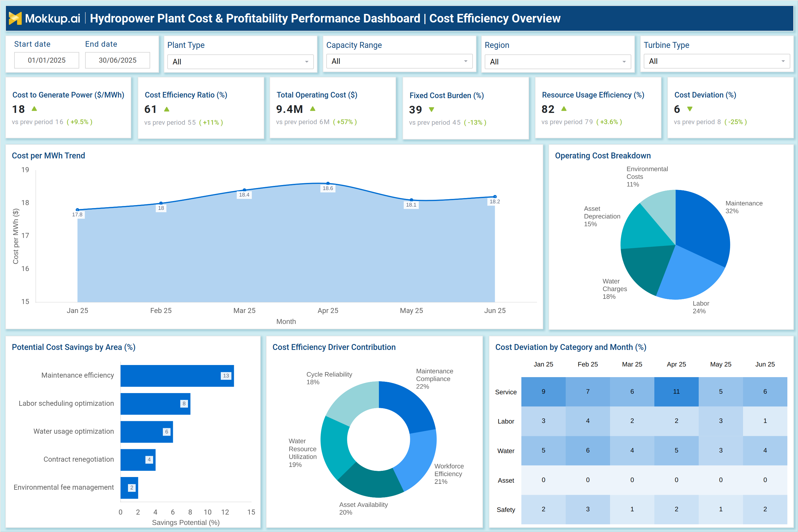This screenshot has height=532, width=798.
Task: Click the Apr 25 data point labeled 18.6
Action: pyautogui.click(x=328, y=183)
